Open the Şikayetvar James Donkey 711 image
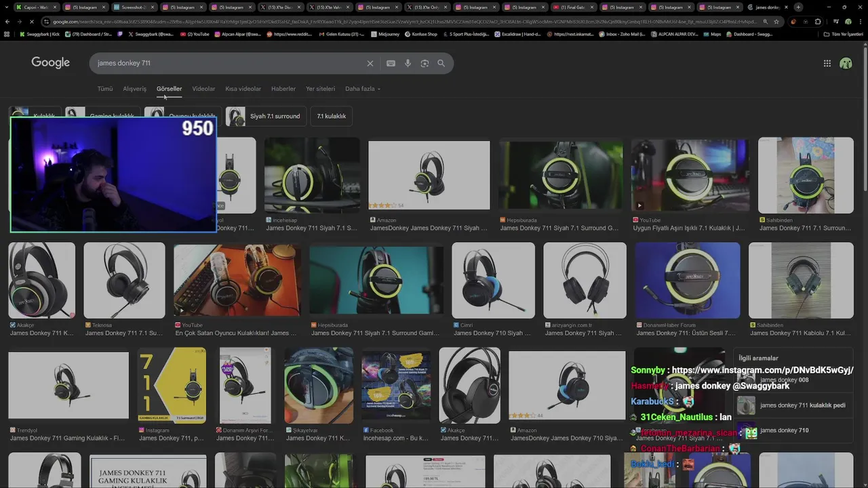The image size is (868, 488). tap(319, 385)
